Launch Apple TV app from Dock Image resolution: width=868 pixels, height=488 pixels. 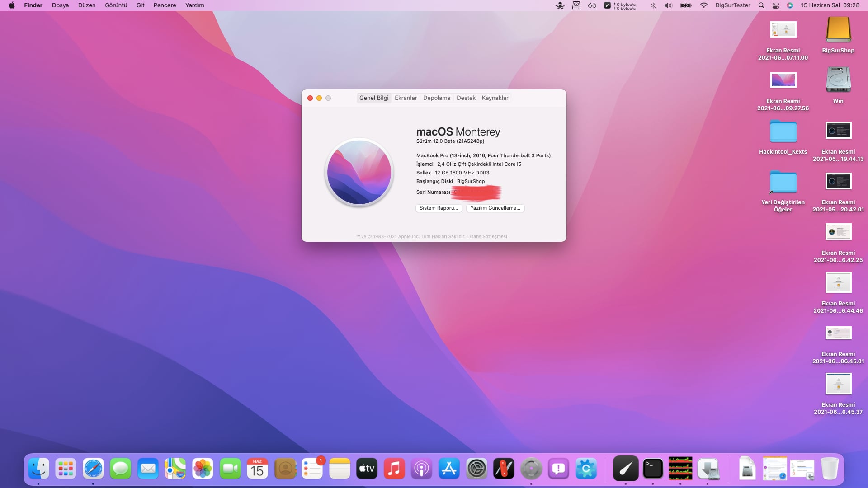pos(367,469)
